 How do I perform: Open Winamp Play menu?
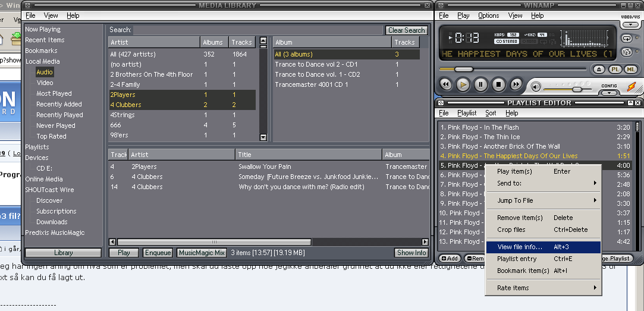[x=463, y=15]
